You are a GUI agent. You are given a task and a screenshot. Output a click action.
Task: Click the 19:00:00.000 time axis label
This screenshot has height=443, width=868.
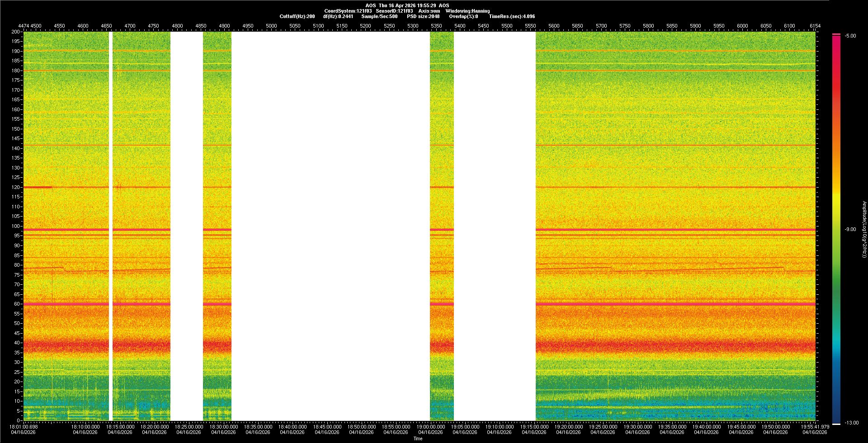coord(430,427)
